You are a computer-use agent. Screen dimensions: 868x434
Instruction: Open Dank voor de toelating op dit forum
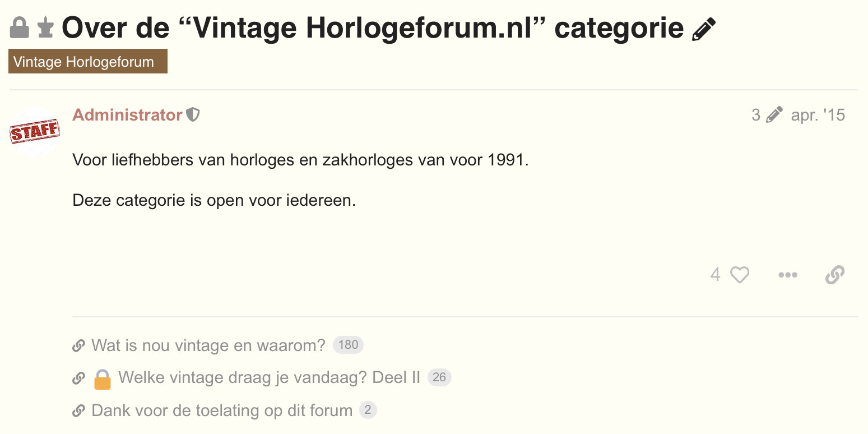[222, 411]
